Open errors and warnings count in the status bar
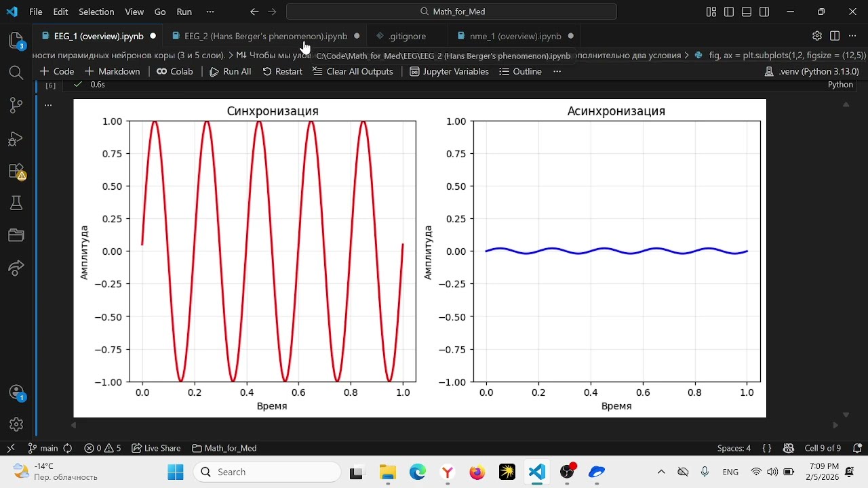868x488 pixels. [x=102, y=448]
